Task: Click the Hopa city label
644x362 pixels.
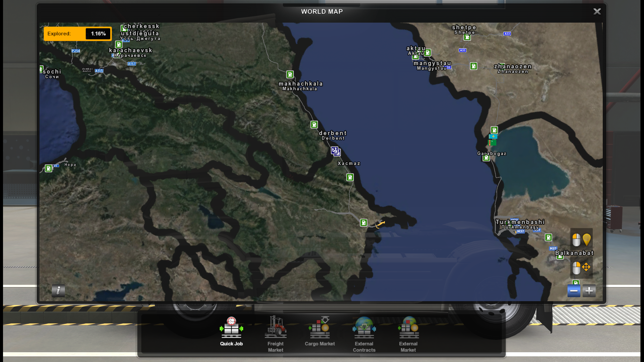Action: 70,165
